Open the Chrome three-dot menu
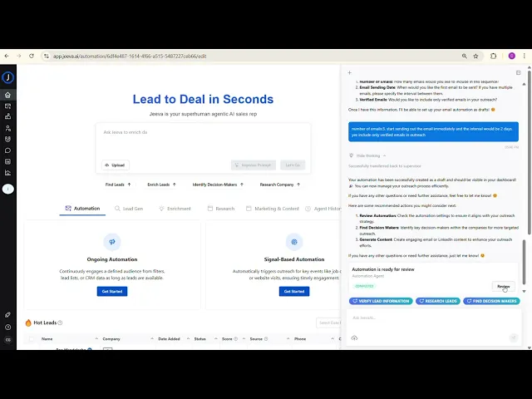 point(525,56)
